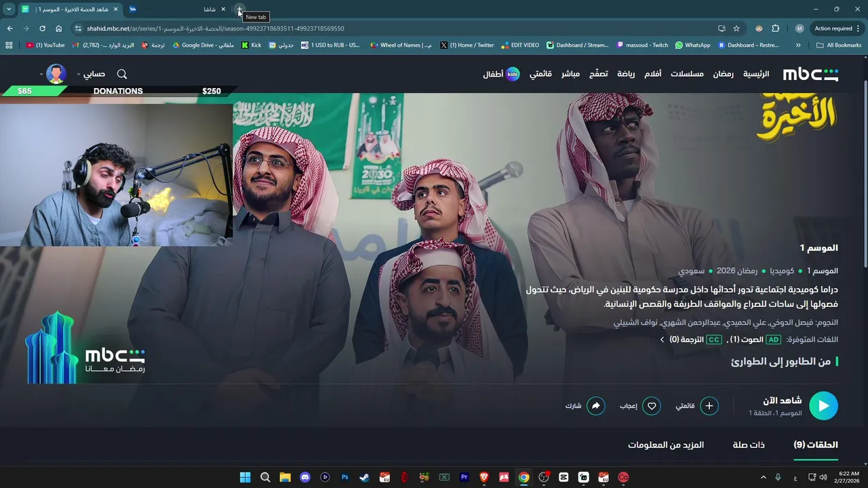Screen dimensions: 868x488
Task: Add the series to my list plus icon
Action: pyautogui.click(x=709, y=406)
